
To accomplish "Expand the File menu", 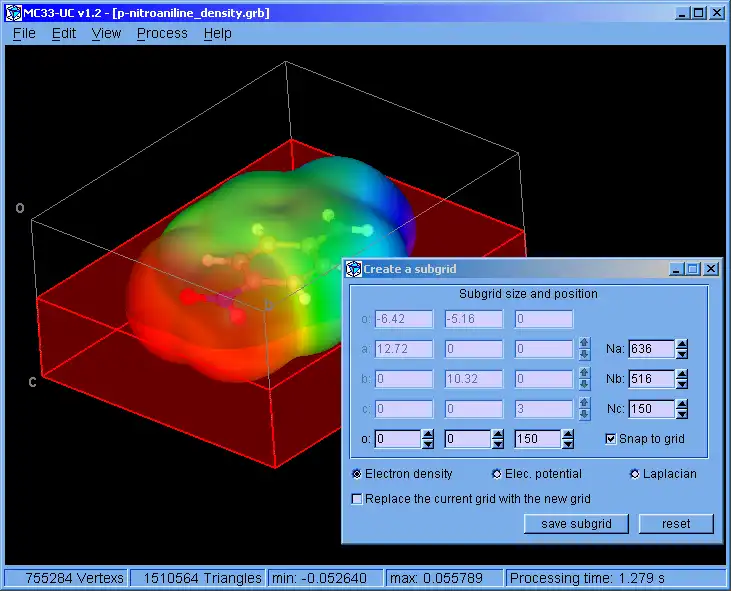I will [x=24, y=33].
